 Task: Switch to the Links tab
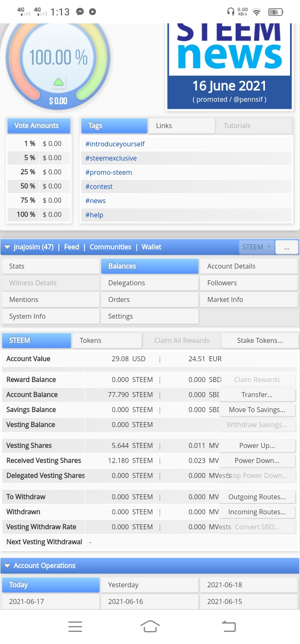coord(182,126)
